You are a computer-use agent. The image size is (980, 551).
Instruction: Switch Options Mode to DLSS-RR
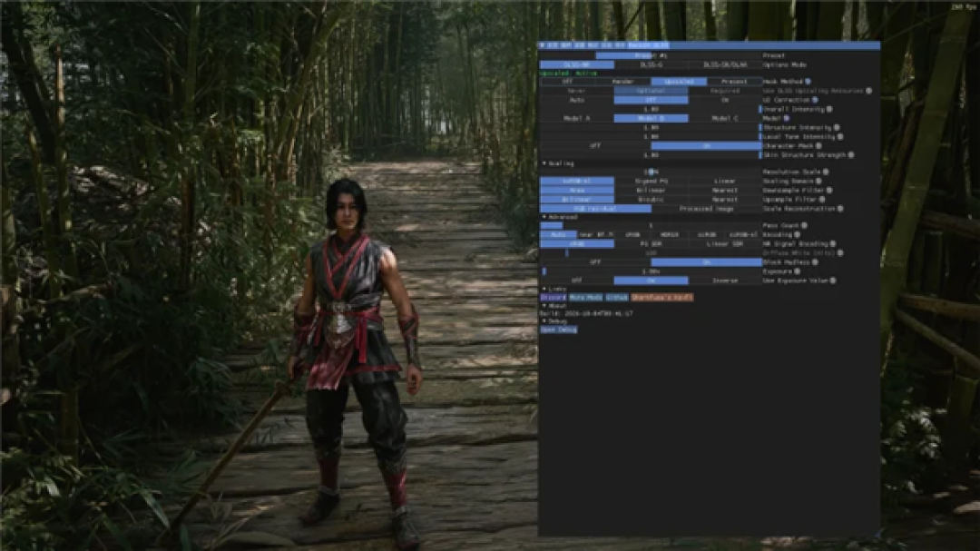(x=577, y=64)
